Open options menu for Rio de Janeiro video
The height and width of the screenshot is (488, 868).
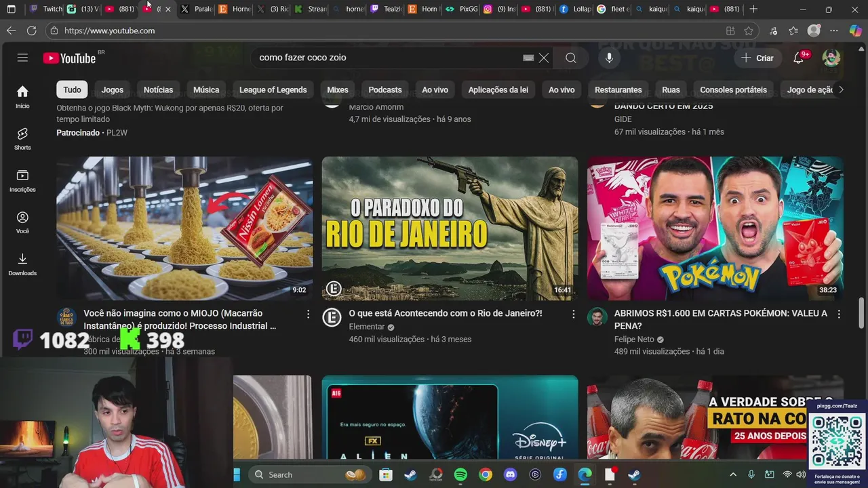[x=573, y=314]
